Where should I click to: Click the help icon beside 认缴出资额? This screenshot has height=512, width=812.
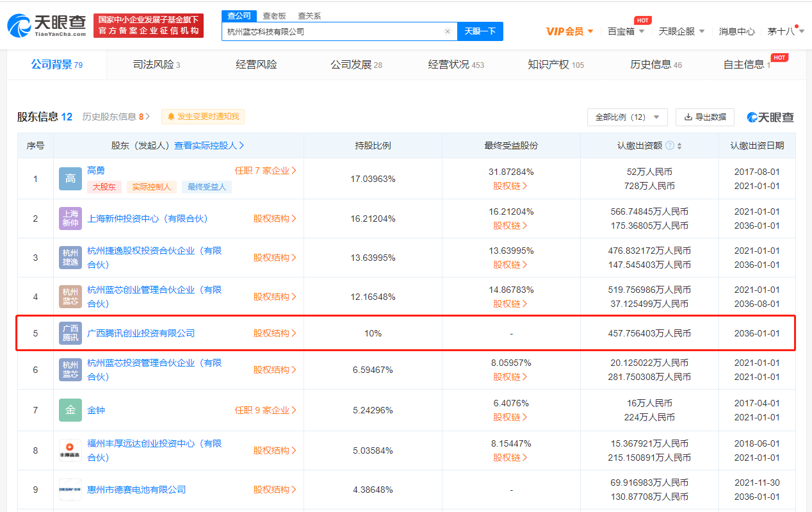click(670, 146)
